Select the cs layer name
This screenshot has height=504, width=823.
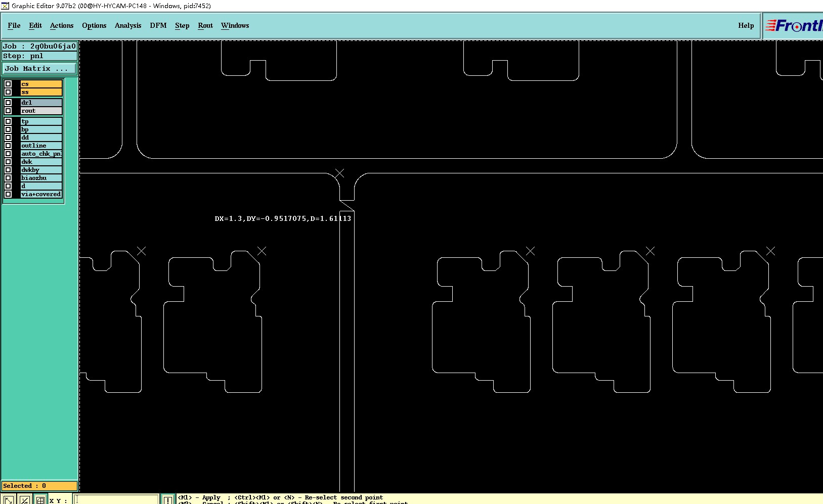click(41, 84)
